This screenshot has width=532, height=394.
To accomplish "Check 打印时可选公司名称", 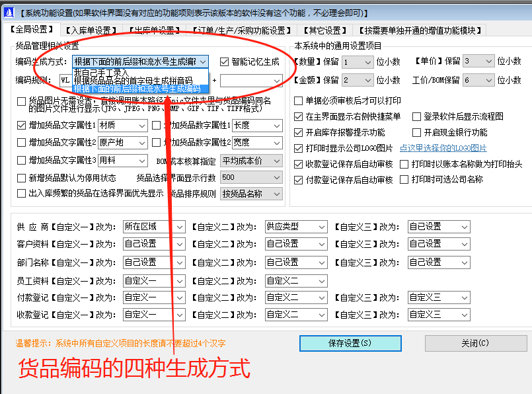I will 404,179.
